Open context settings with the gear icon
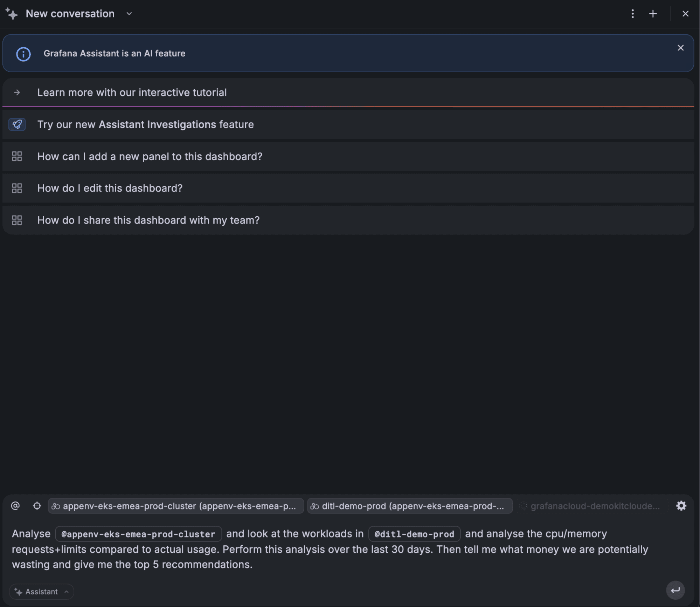 click(681, 506)
